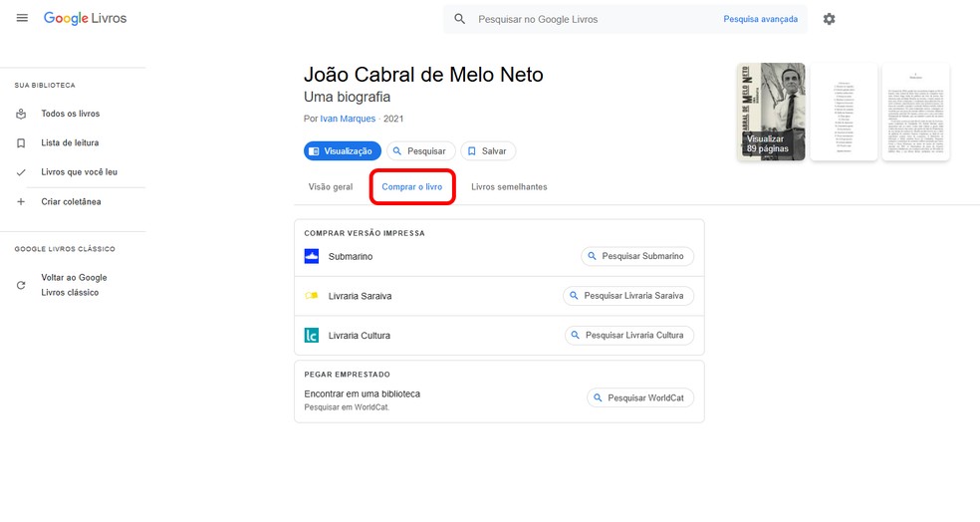Click the blue Visualização button
980x522 pixels.
(x=342, y=151)
